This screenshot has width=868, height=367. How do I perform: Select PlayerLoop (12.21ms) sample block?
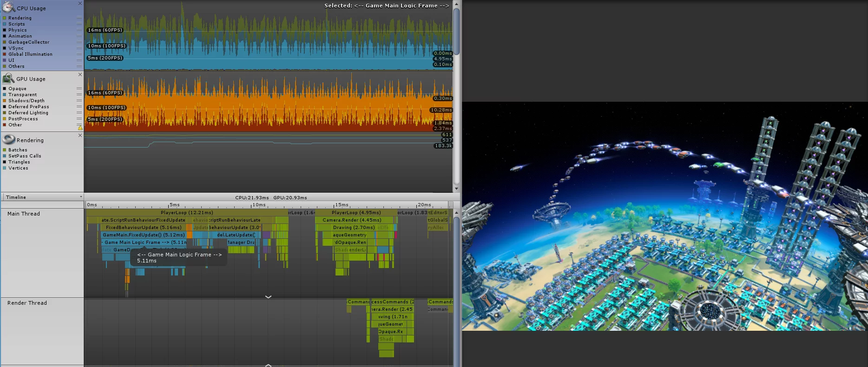tap(187, 213)
